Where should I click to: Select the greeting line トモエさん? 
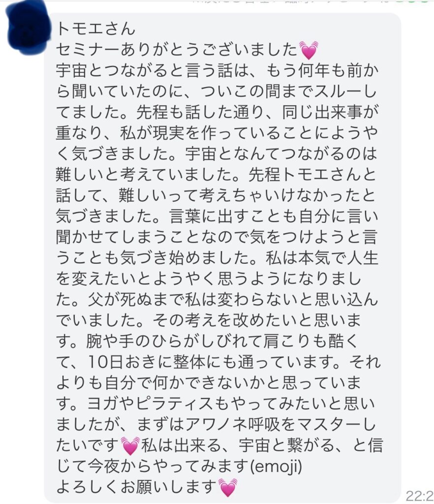click(96, 29)
